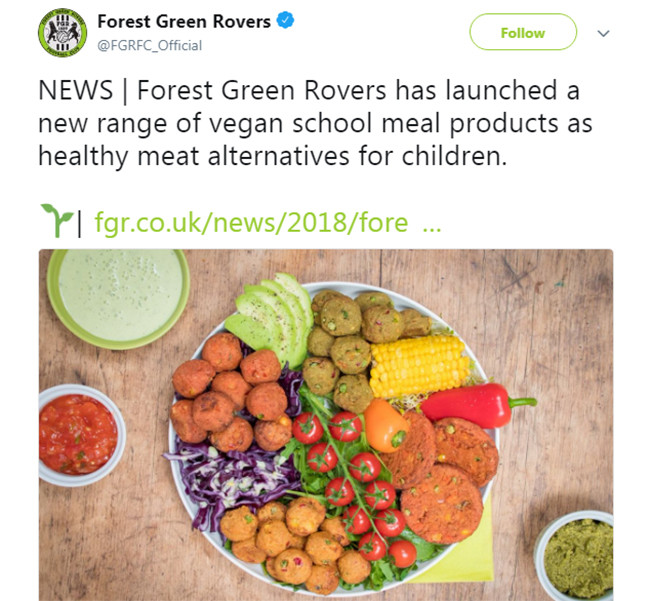Click the green dip bowl in photo
Viewport: 650px width, 601px height.
tap(118, 294)
